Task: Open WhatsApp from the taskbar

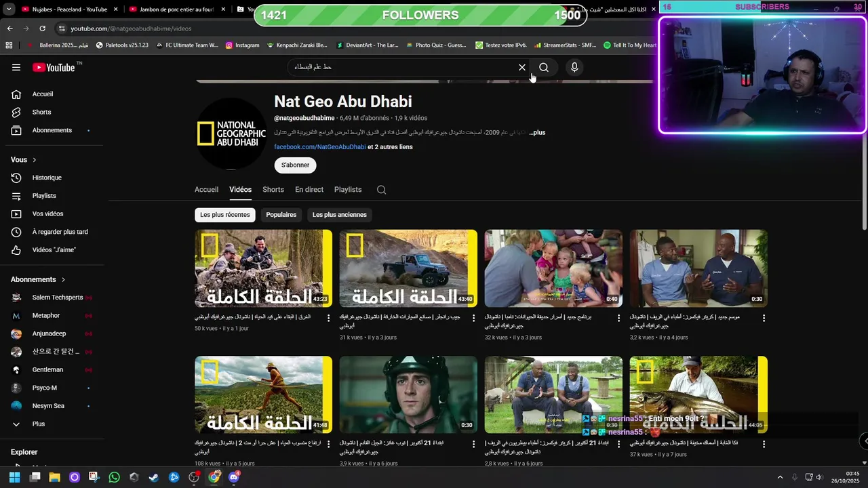Action: click(114, 477)
